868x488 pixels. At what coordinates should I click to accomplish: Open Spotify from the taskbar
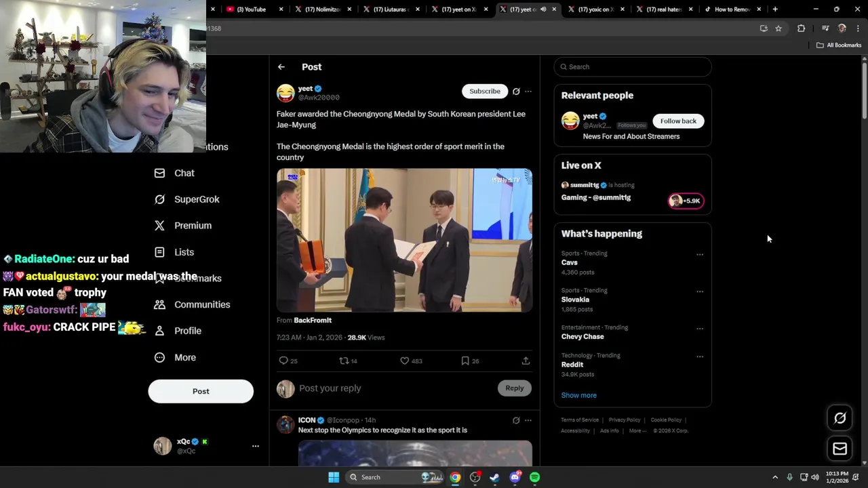535,477
